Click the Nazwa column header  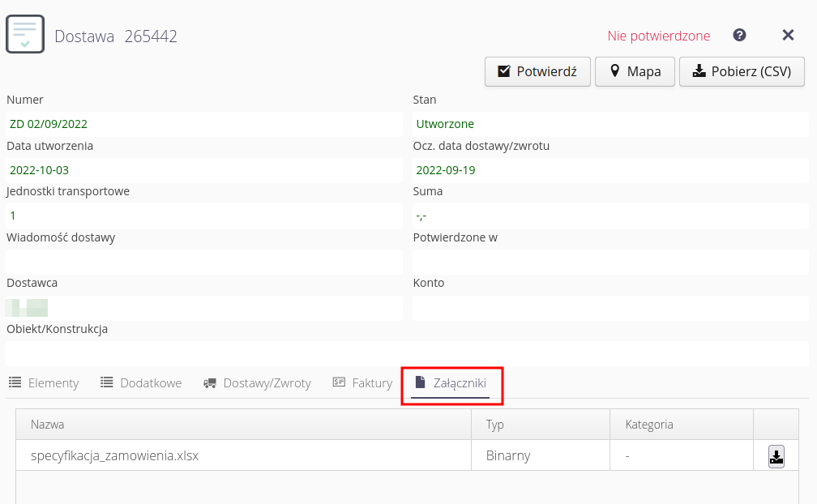click(x=48, y=425)
